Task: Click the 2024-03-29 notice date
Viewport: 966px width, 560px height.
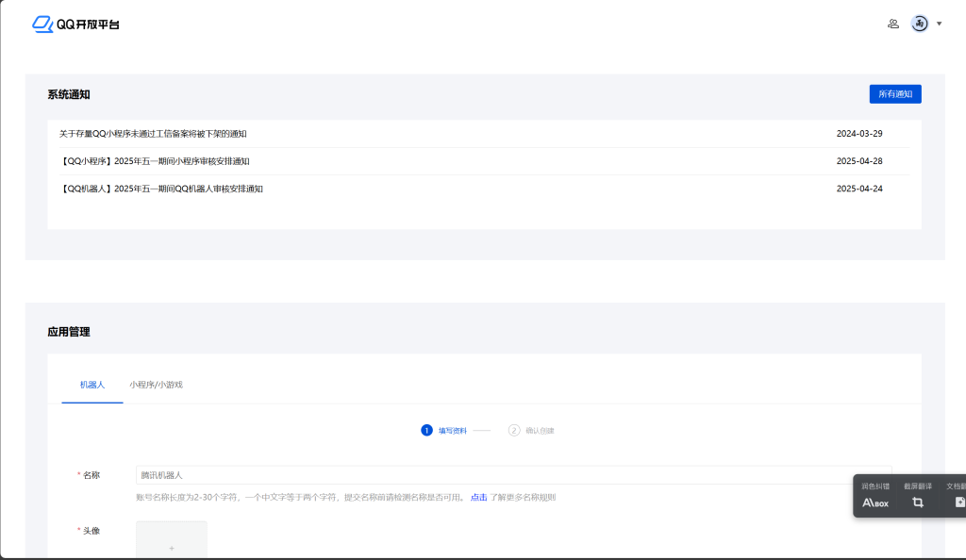Action: click(858, 134)
